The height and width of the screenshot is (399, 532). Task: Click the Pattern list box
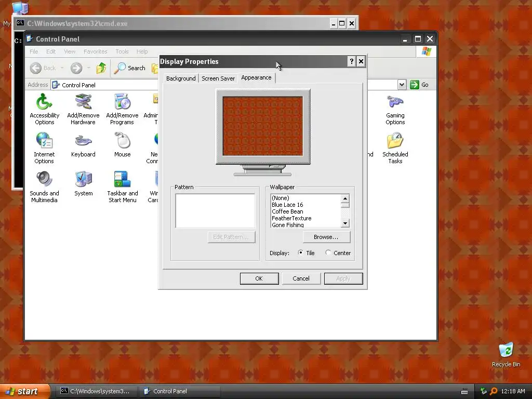(x=215, y=211)
